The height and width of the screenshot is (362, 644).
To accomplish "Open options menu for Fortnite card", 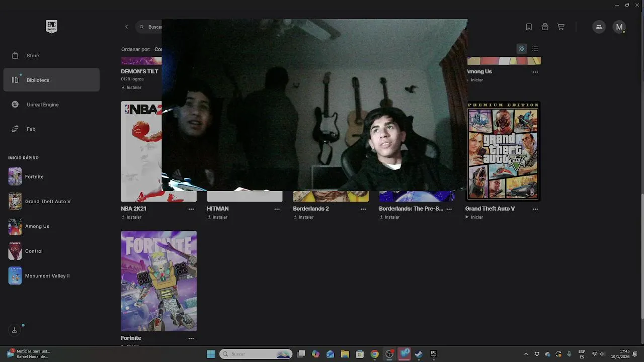I will click(191, 339).
